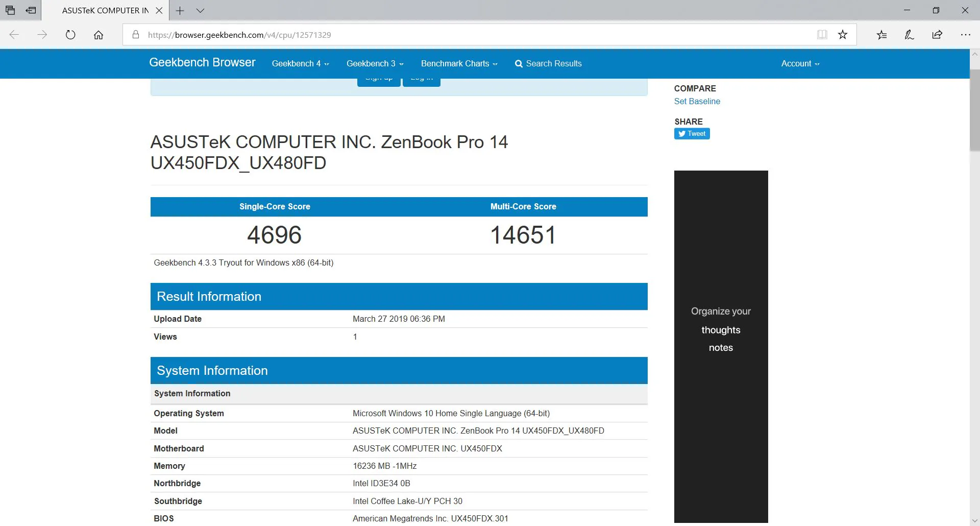Go to Geekbench Browser home
The image size is (980, 526).
coord(202,62)
